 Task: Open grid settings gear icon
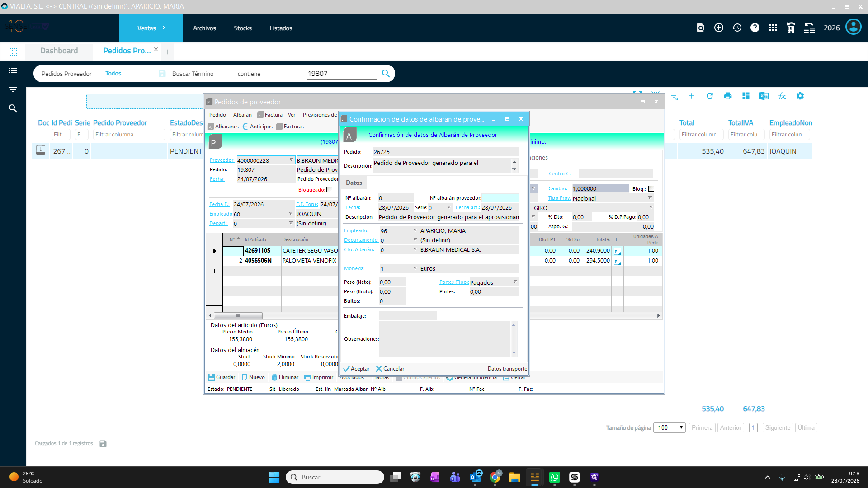pyautogui.click(x=800, y=96)
